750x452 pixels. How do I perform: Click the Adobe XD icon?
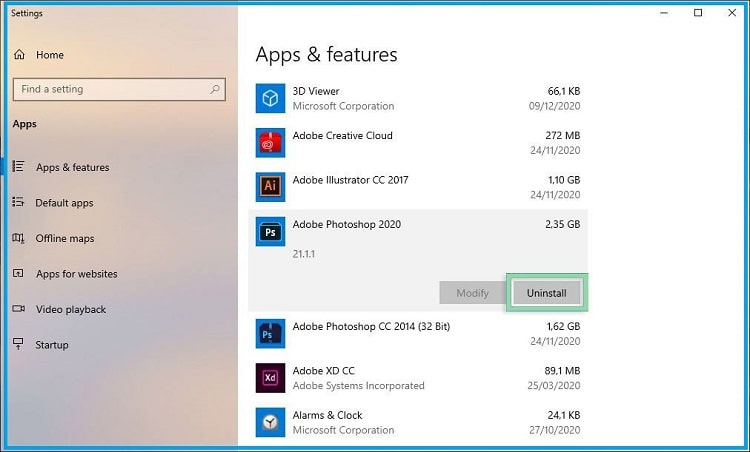pyautogui.click(x=270, y=378)
